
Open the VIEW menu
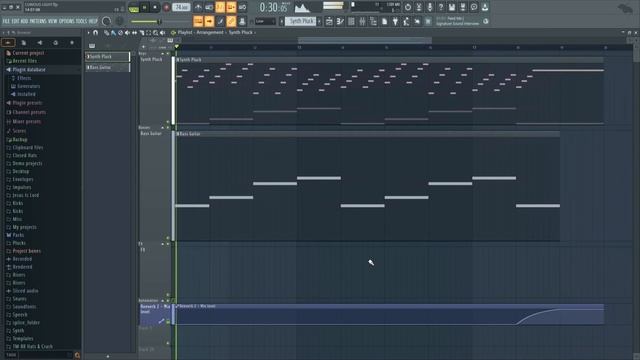(53, 21)
